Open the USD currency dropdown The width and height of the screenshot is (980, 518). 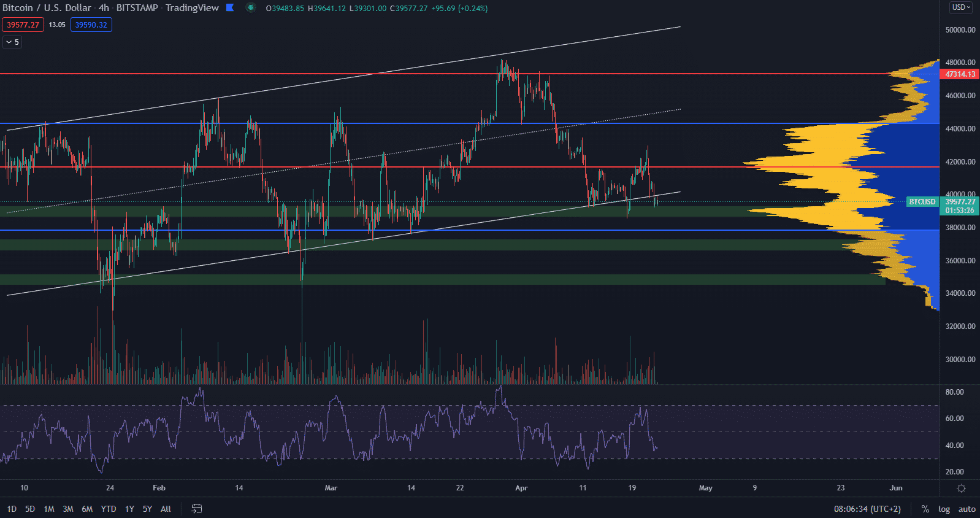960,7
